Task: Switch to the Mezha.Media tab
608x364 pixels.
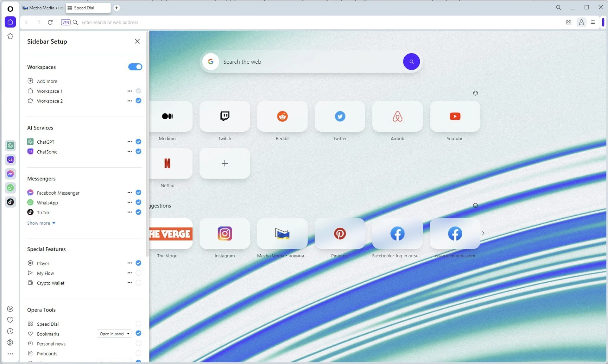Action: 42,8
